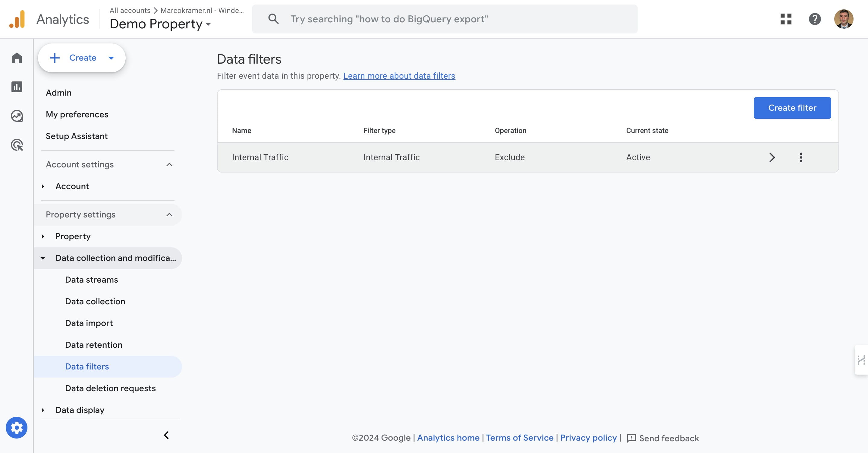This screenshot has height=453, width=868.
Task: Go to Data streams
Action: (x=91, y=280)
